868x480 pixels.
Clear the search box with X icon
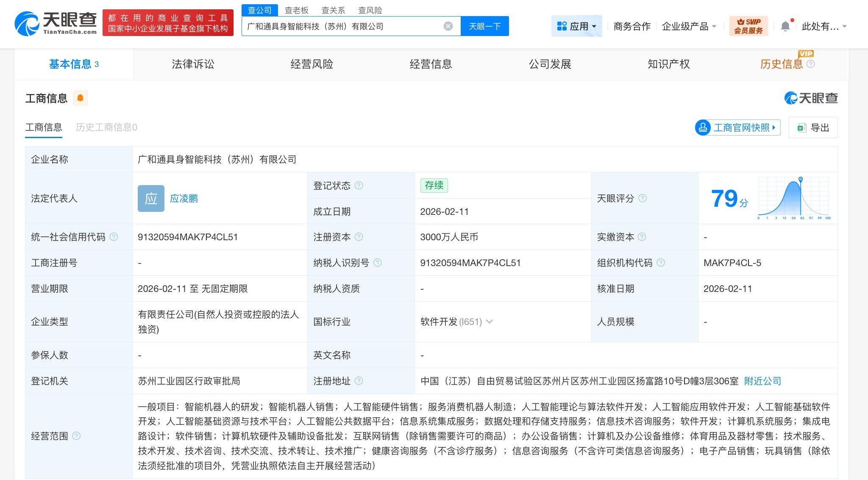pos(448,26)
